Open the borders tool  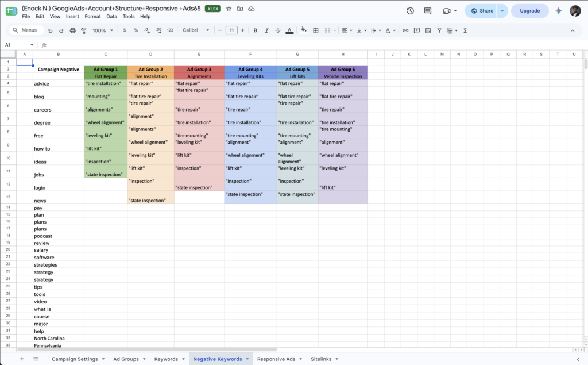click(316, 30)
